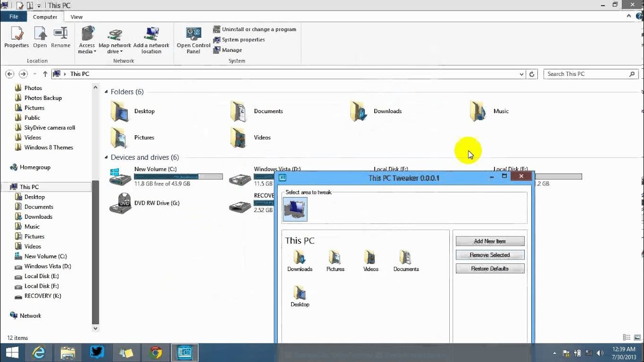The image size is (644, 362).
Task: Select Documents item in Tweaker list
Action: point(406,261)
